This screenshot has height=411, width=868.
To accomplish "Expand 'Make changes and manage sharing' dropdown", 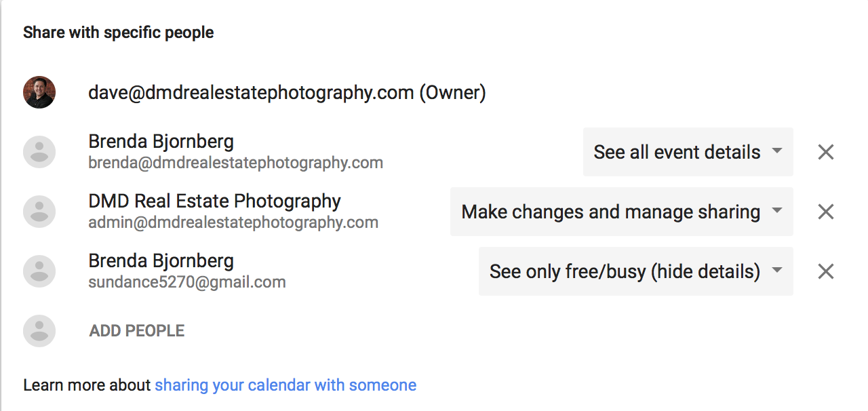I will click(x=622, y=212).
